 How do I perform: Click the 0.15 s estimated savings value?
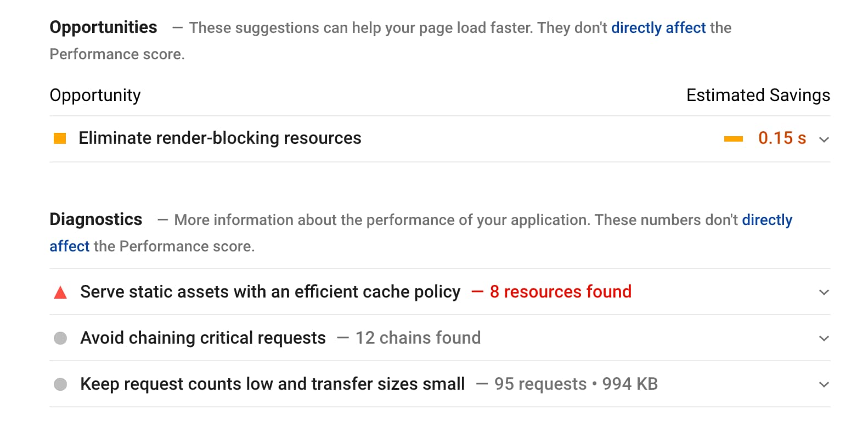(782, 138)
